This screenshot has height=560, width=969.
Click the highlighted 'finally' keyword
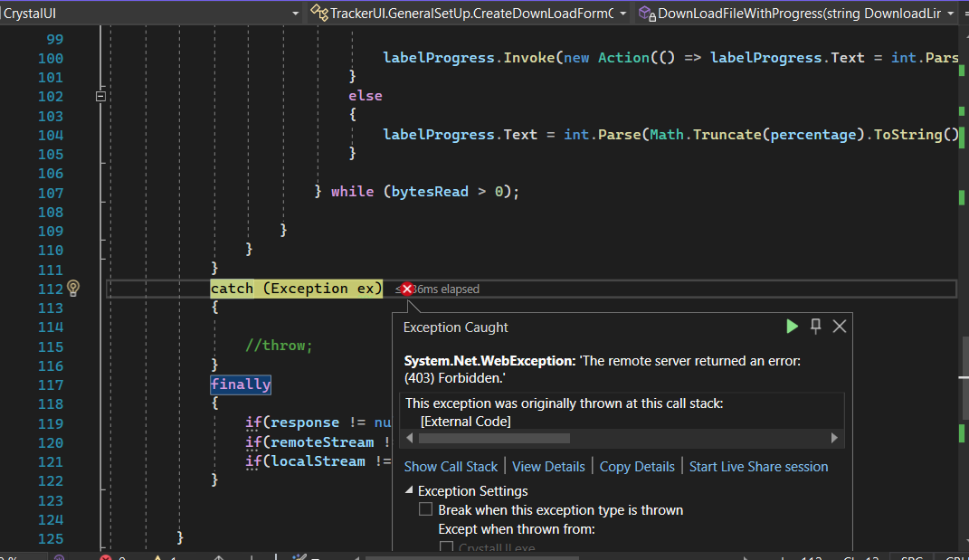point(241,384)
